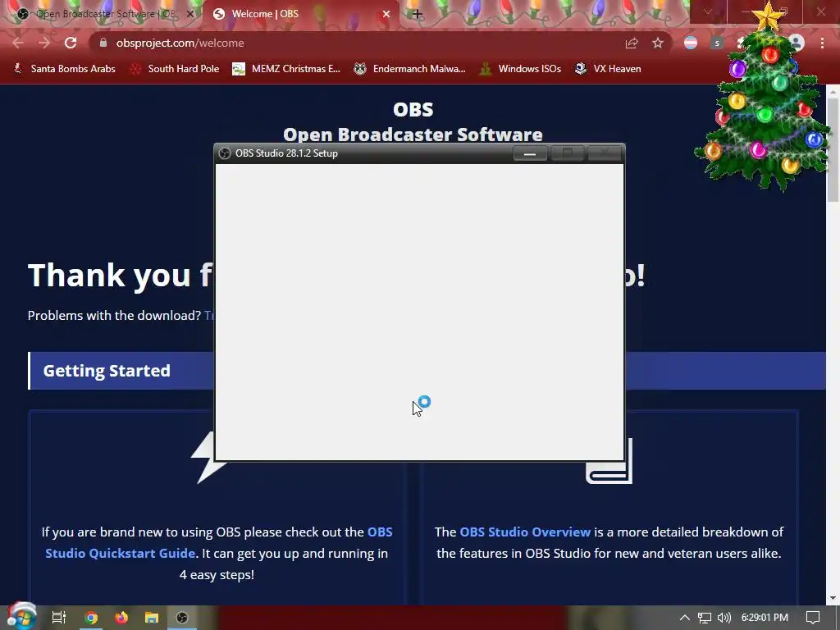The height and width of the screenshot is (630, 840).
Task: Open the VX Heaven bookmark
Action: pyautogui.click(x=608, y=69)
